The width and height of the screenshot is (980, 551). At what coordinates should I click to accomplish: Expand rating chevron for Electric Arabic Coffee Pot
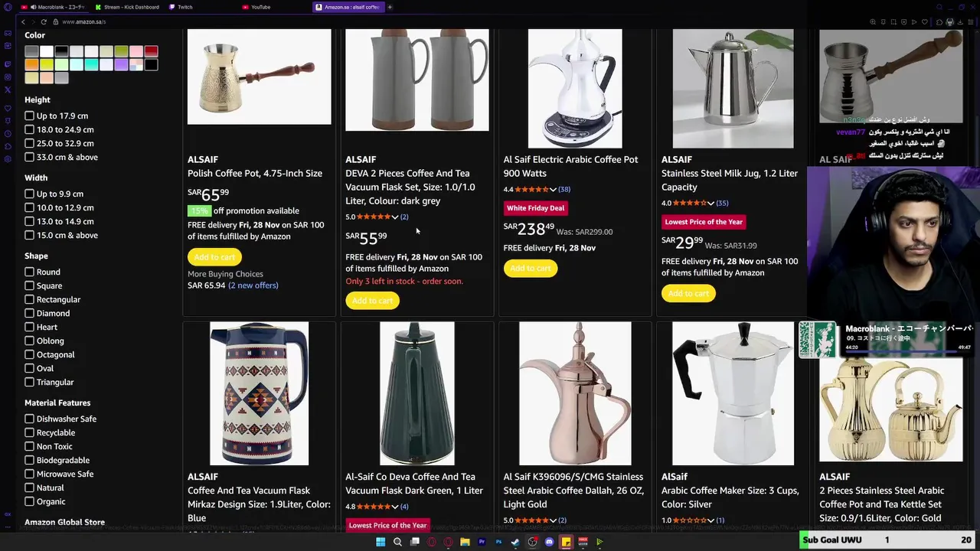point(553,190)
